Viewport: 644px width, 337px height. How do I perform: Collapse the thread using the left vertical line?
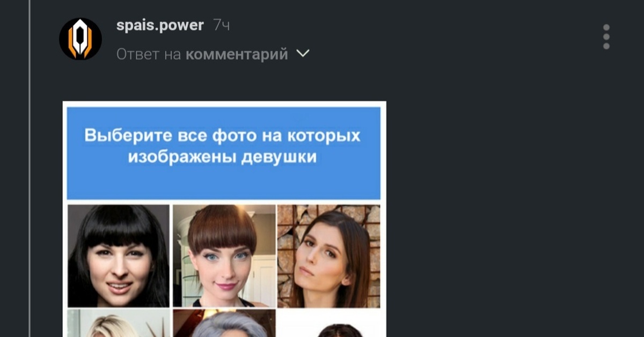(x=30, y=169)
